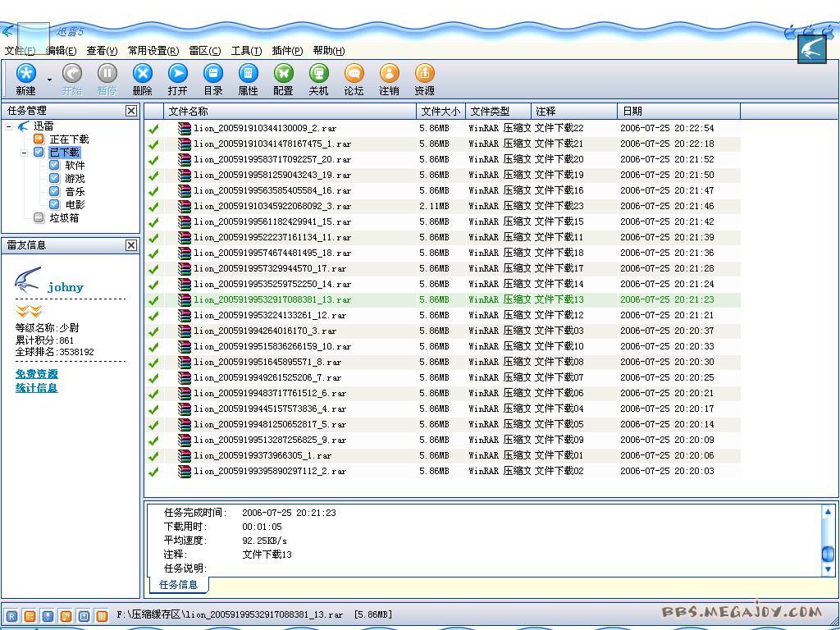
Task: Close the 雷友信息 panel
Action: click(x=131, y=244)
